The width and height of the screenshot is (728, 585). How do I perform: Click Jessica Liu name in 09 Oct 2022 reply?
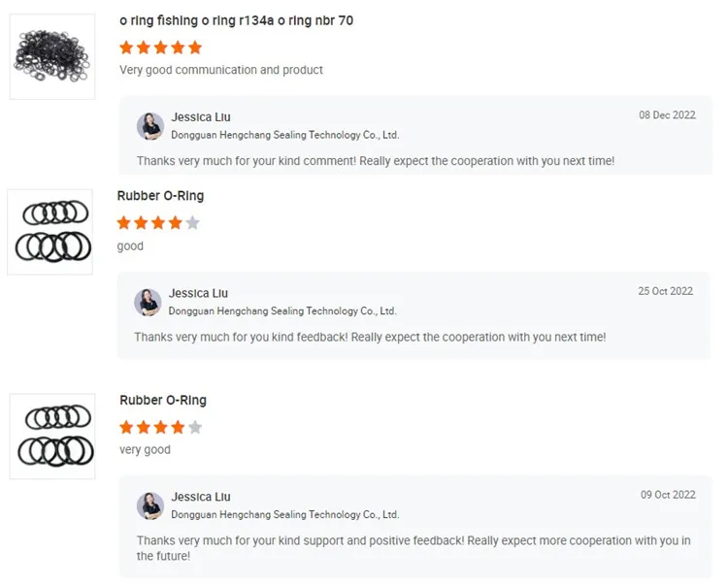click(x=201, y=497)
